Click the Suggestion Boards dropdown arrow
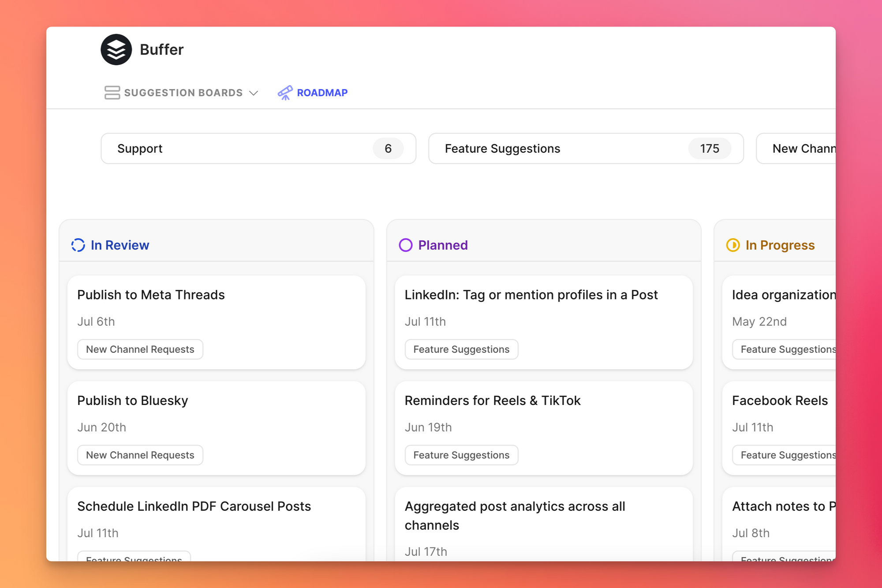This screenshot has height=588, width=882. click(254, 92)
